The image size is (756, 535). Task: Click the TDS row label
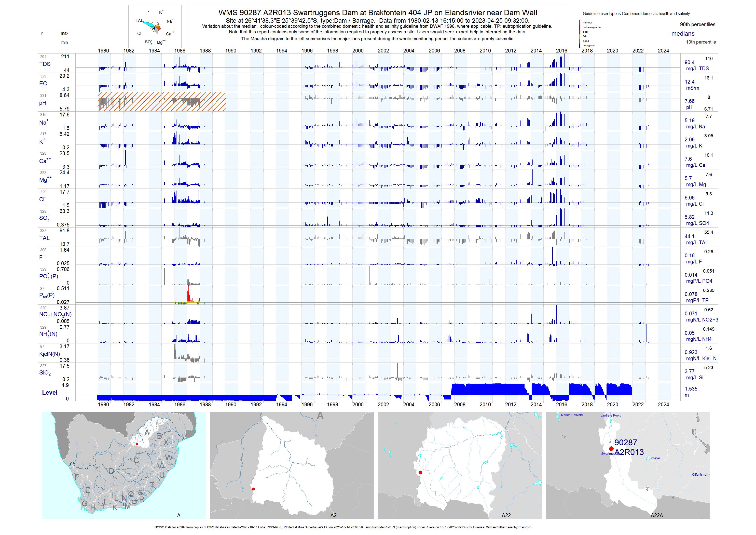(45, 64)
